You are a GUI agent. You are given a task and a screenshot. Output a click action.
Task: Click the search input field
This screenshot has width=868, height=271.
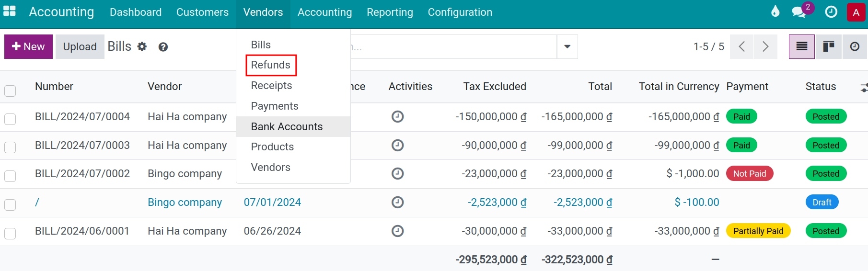pyautogui.click(x=453, y=46)
